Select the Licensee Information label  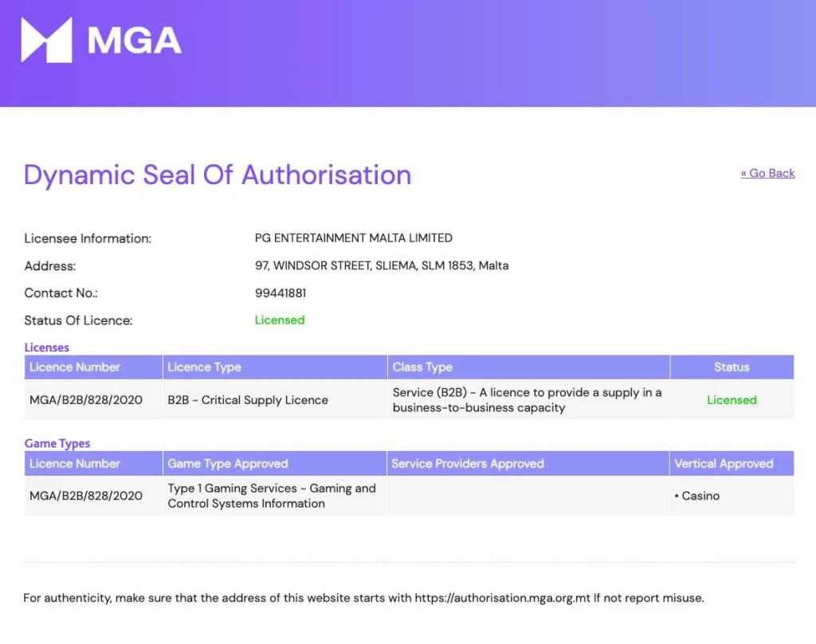pos(88,238)
